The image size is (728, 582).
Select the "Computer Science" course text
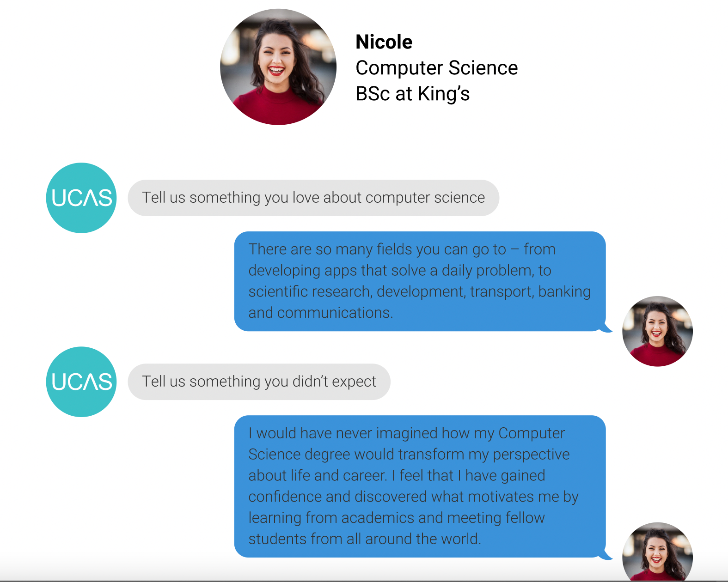point(436,68)
